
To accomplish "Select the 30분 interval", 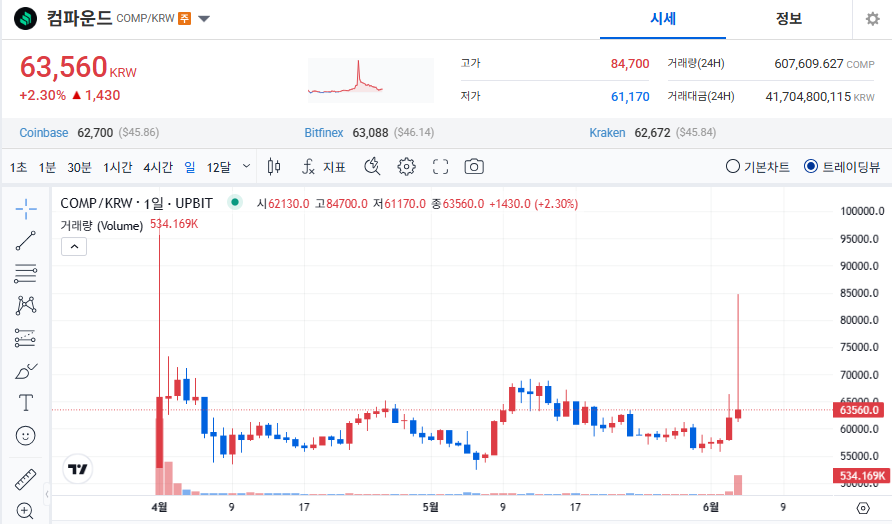I will [79, 167].
